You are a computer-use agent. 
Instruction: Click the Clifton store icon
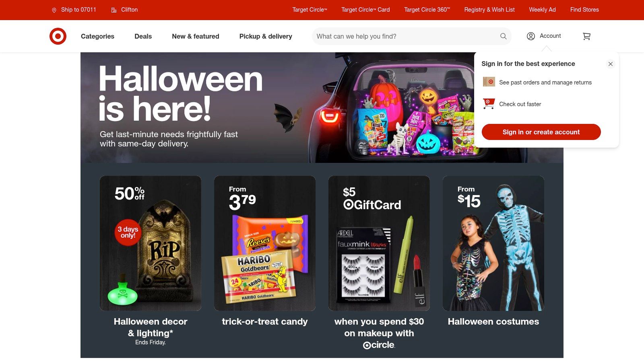114,10
